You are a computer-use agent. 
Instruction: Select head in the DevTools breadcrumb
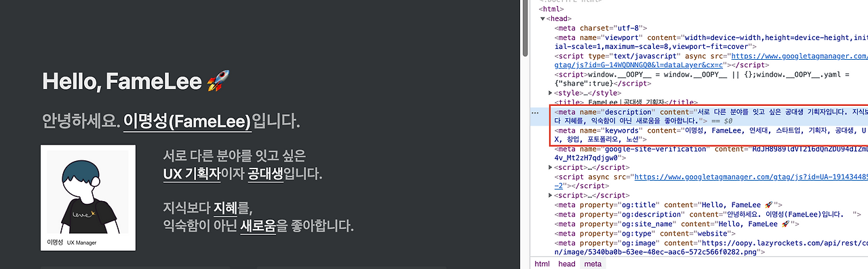click(566, 264)
